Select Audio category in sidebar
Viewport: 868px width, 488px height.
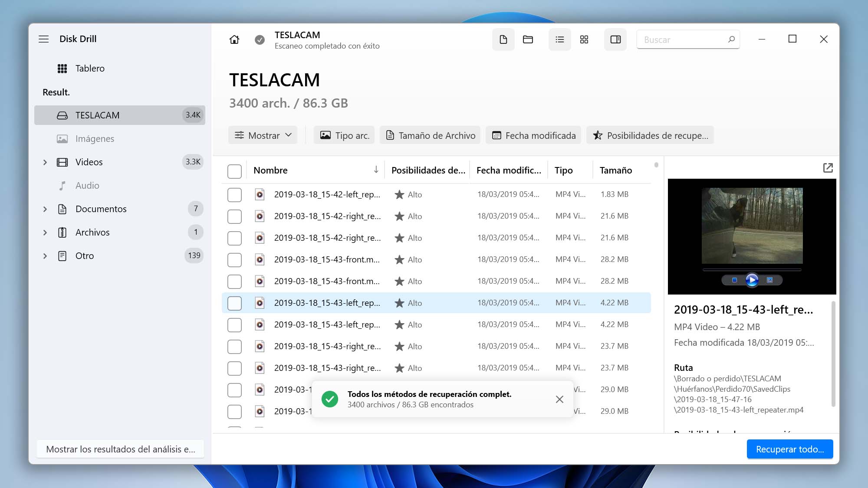coord(119,186)
